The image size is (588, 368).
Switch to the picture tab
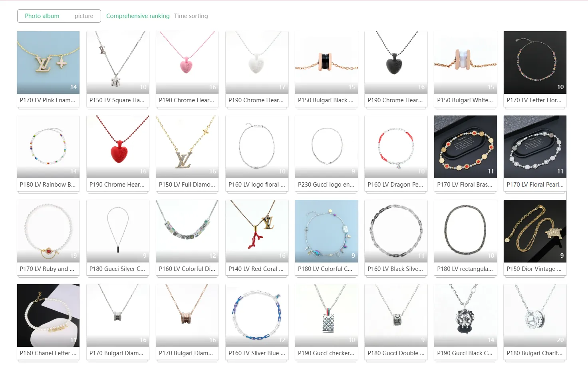click(x=84, y=16)
